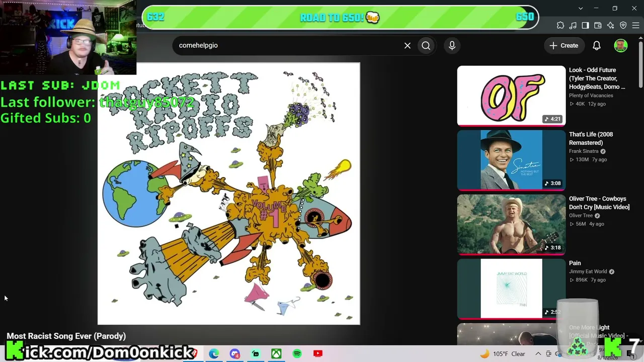Image resolution: width=644 pixels, height=362 pixels.
Task: Click the video title 'Pain'
Action: 575,263
